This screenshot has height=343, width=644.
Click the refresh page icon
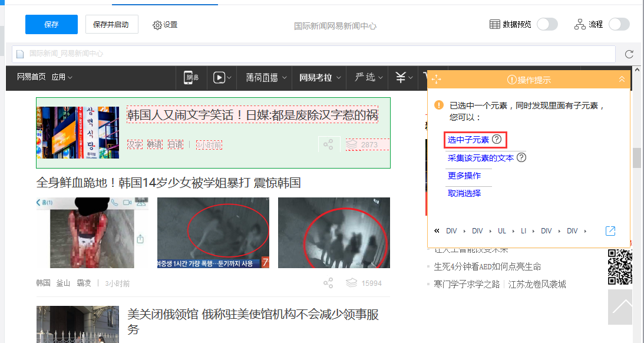pyautogui.click(x=629, y=54)
